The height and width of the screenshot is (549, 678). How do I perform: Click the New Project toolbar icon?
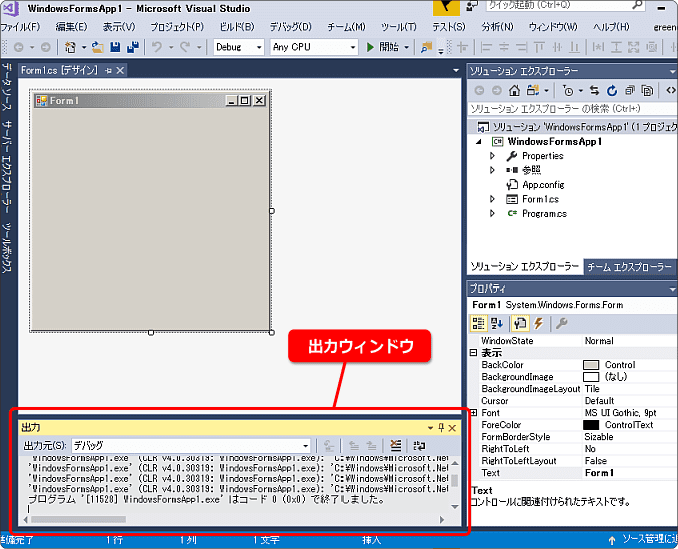tap(70, 47)
